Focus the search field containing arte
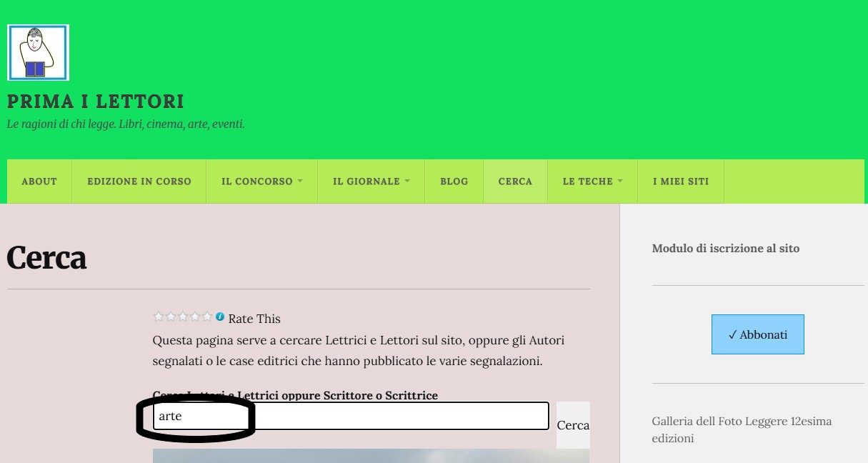 (x=350, y=416)
